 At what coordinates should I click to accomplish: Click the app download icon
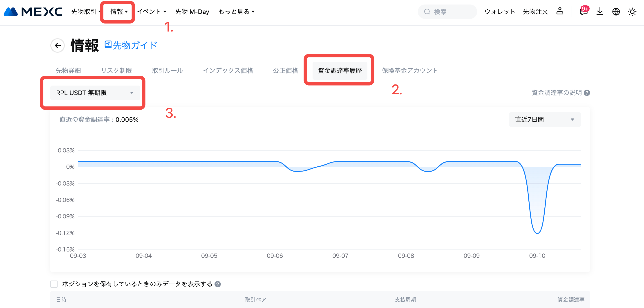point(600,11)
